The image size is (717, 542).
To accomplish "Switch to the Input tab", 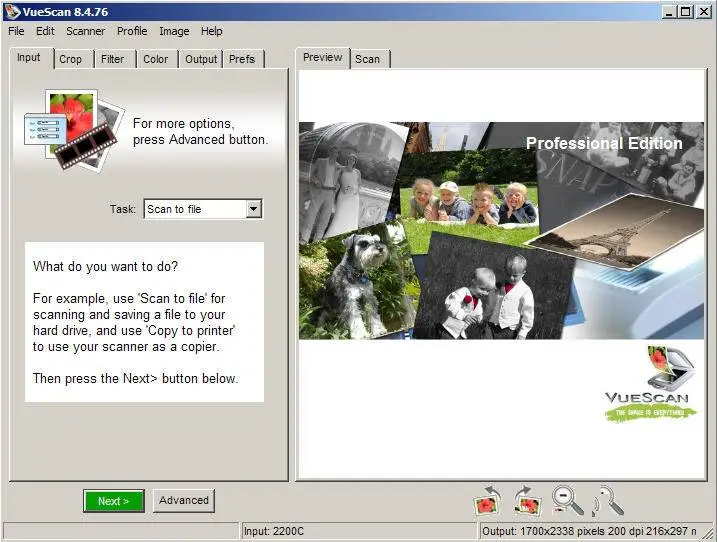I will pos(29,58).
